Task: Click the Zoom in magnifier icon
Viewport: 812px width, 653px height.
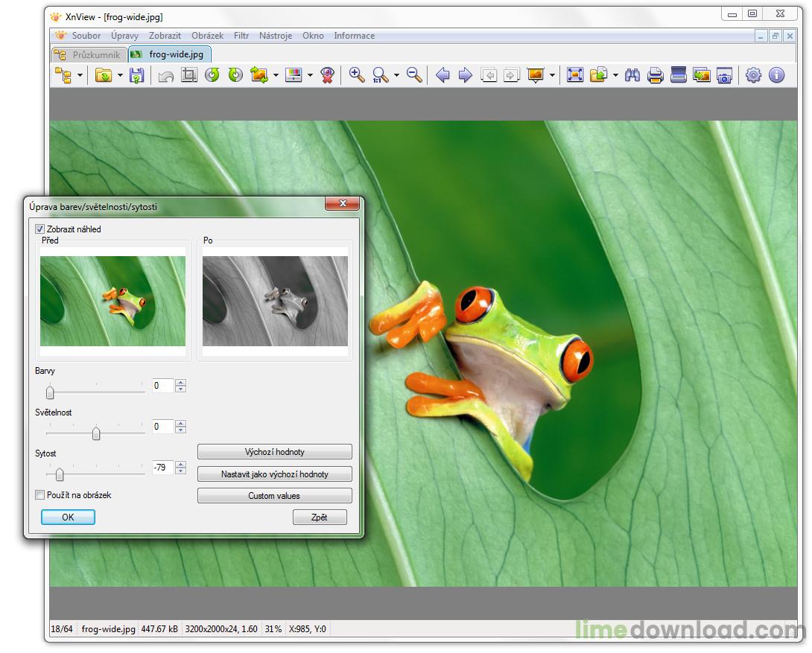Action: coord(357,75)
